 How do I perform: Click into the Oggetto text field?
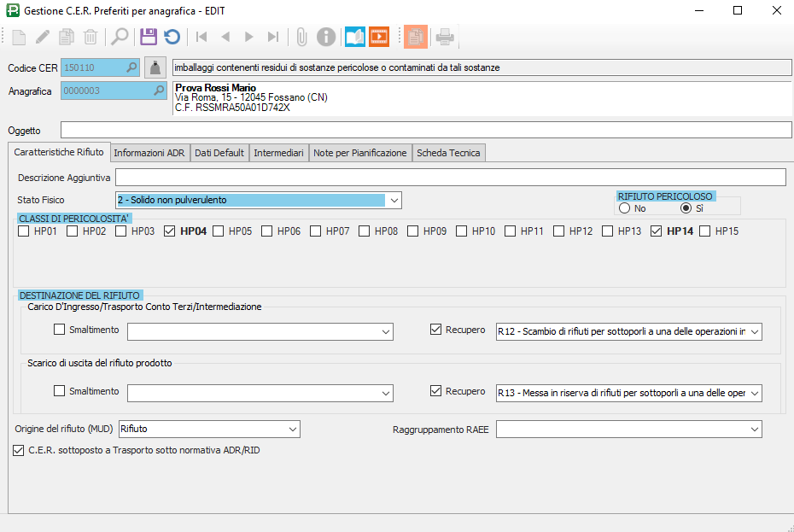tap(425, 130)
